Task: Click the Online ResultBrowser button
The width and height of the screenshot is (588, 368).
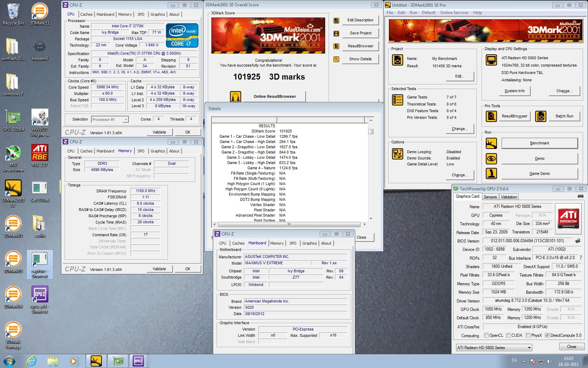Action: (x=275, y=96)
